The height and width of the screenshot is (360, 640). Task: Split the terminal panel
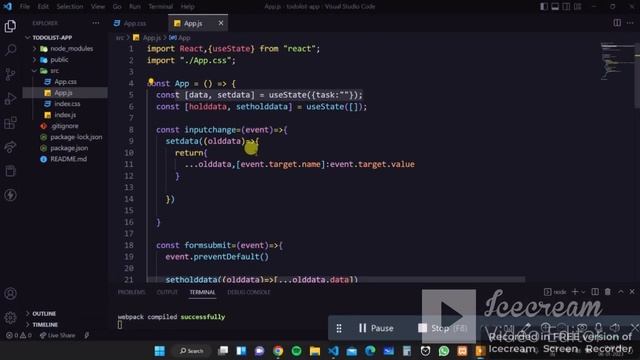click(x=595, y=291)
